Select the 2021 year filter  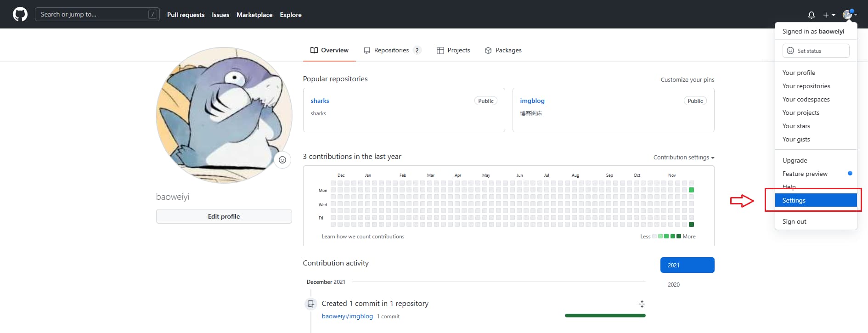coord(687,265)
